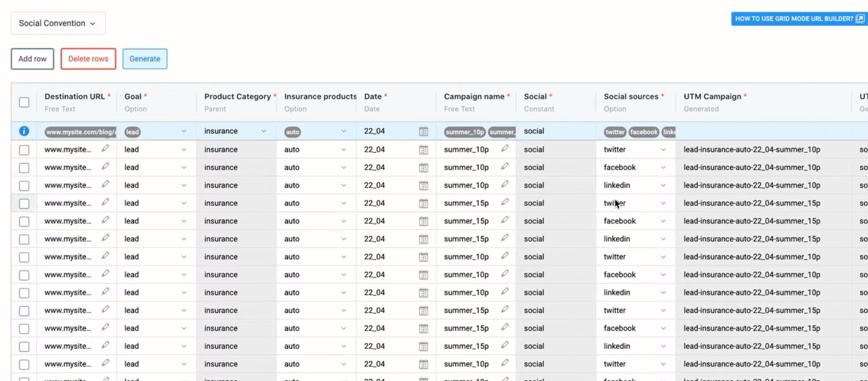The image size is (868, 381).
Task: Click the UTM Campaign column header
Action: [763, 102]
